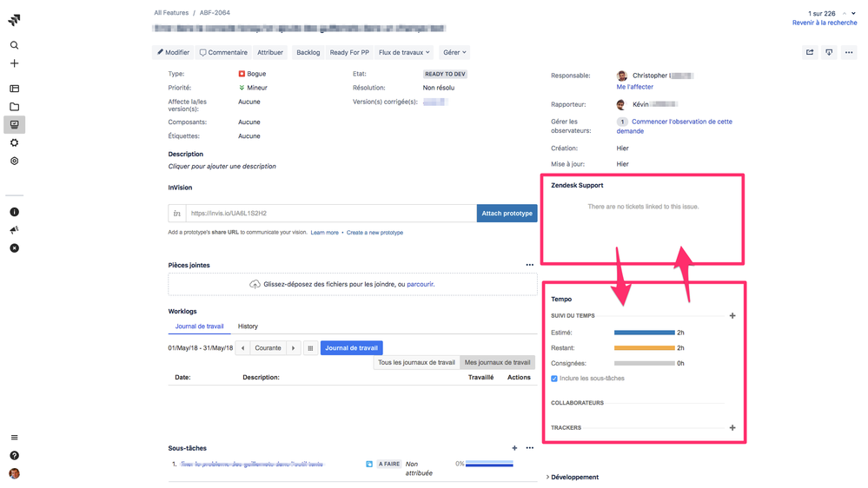Screen dimensions: 868x488
Task: Click the Attribuer button
Action: [x=270, y=52]
